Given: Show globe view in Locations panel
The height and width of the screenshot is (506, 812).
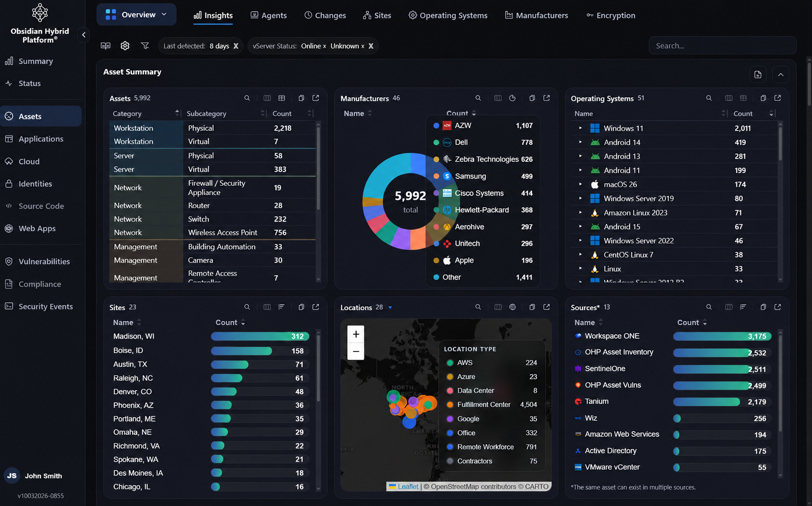Looking at the screenshot, I should (512, 307).
